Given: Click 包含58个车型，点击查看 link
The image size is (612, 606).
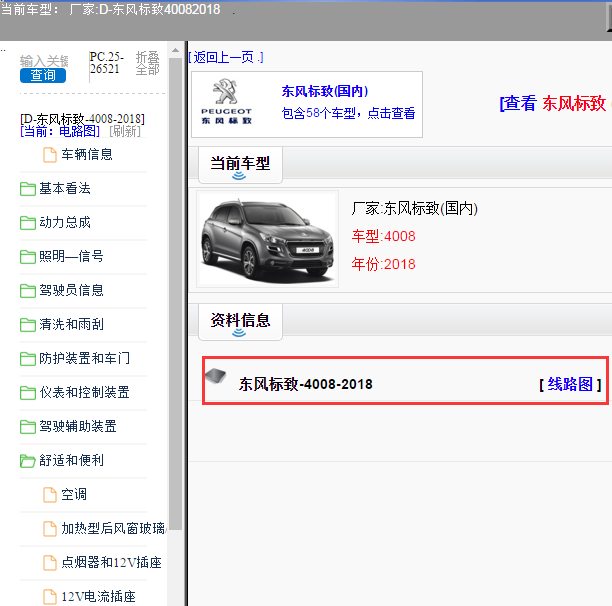Looking at the screenshot, I should tap(348, 113).
